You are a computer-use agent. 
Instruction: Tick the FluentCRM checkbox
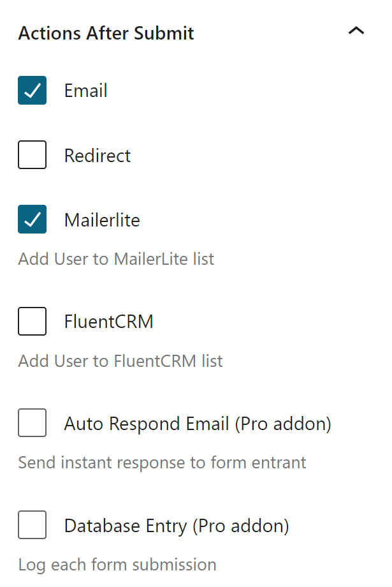pyautogui.click(x=33, y=321)
